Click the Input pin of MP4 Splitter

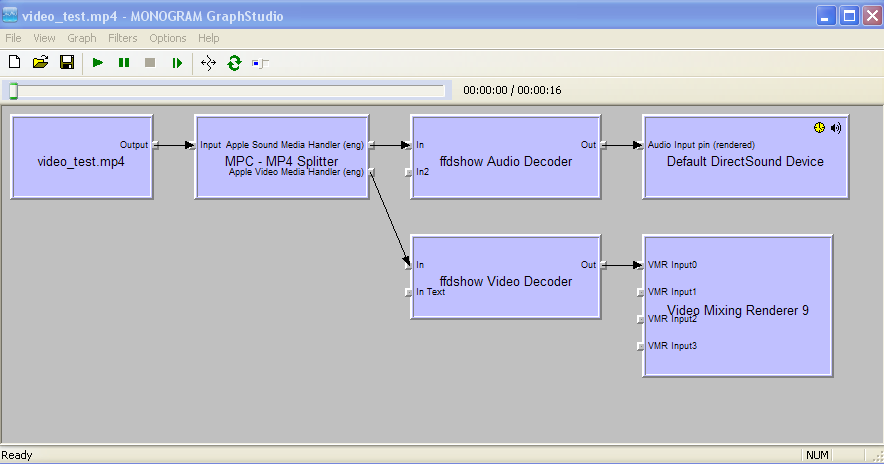tap(192, 145)
